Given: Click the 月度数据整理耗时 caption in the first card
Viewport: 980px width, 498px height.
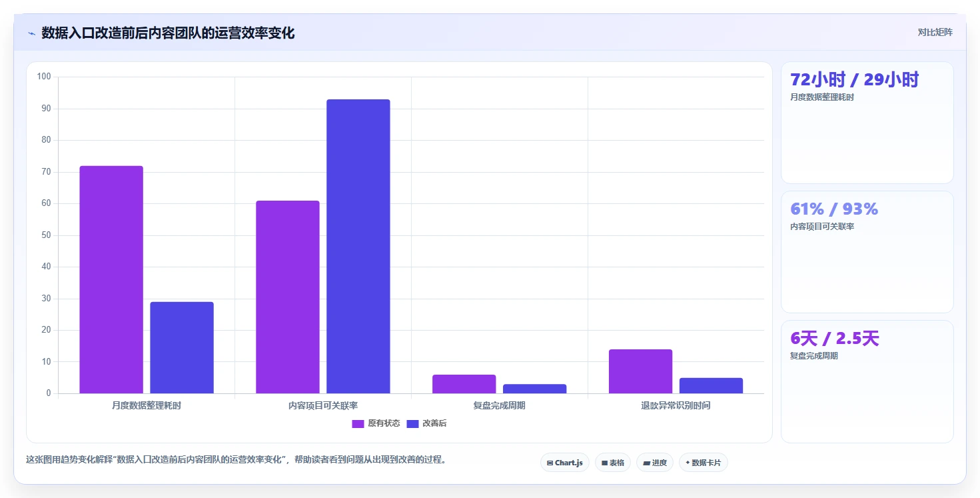Looking at the screenshot, I should [x=822, y=97].
